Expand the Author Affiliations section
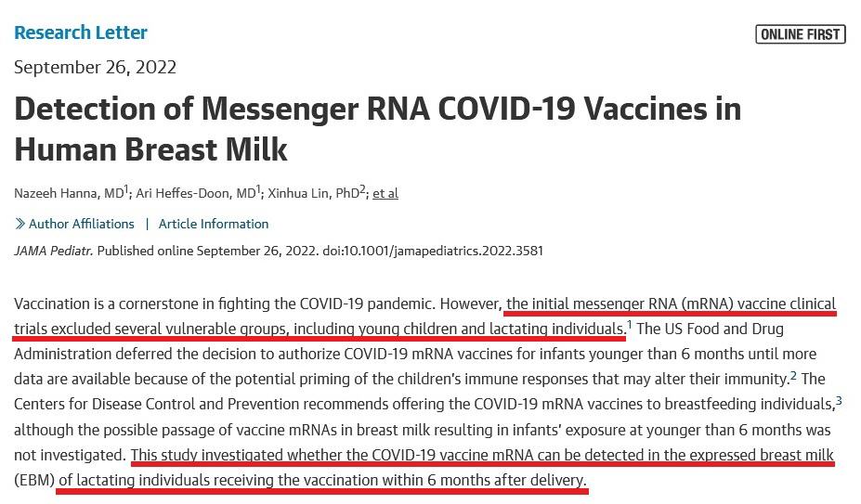The height and width of the screenshot is (504, 861). pos(81,224)
